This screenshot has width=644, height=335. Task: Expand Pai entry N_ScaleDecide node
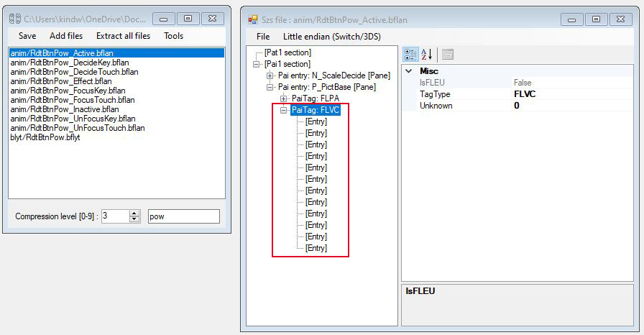[x=270, y=75]
